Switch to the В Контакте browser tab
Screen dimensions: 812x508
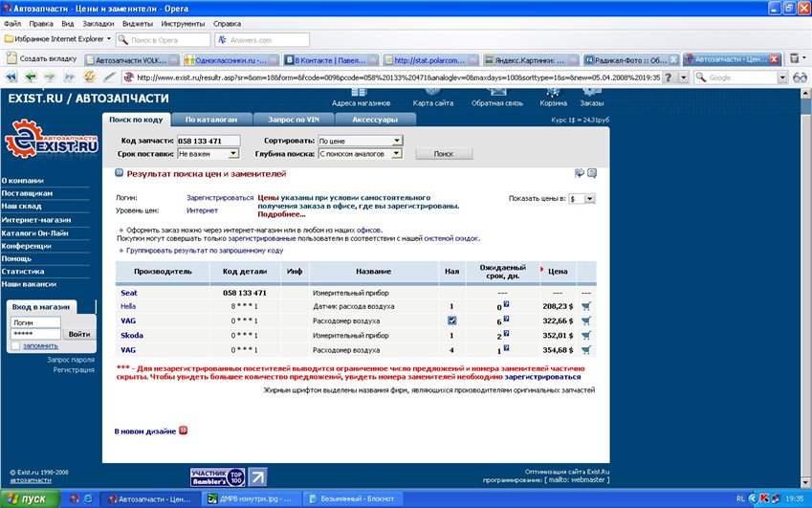point(331,60)
